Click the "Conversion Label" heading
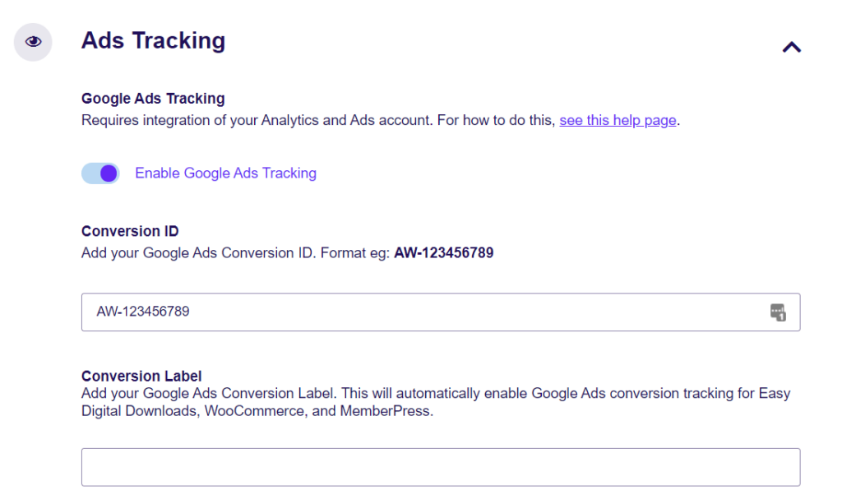 coord(141,376)
